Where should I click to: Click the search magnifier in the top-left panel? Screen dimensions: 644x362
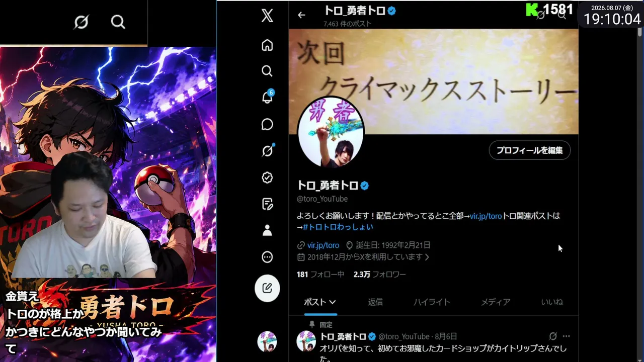coord(118,22)
